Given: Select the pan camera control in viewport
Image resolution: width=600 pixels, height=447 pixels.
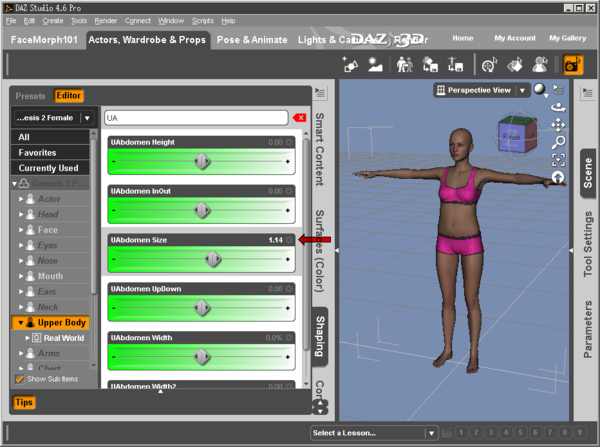Looking at the screenshot, I should click(558, 125).
